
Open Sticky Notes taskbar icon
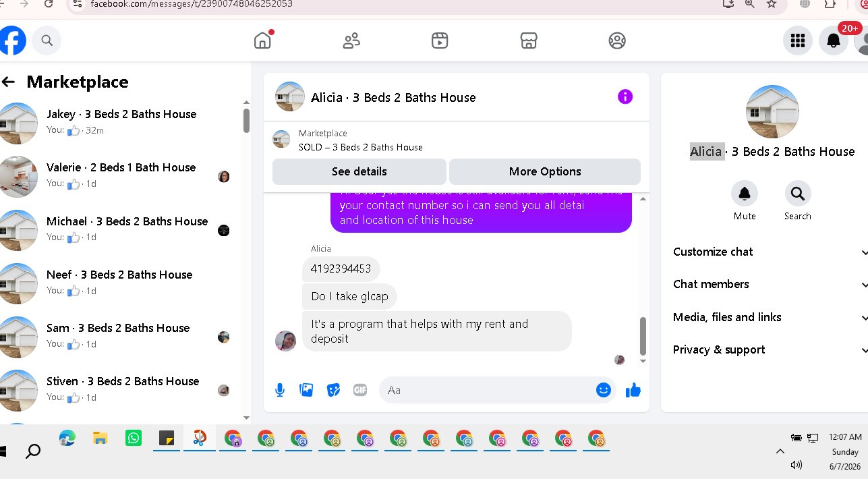click(x=167, y=439)
